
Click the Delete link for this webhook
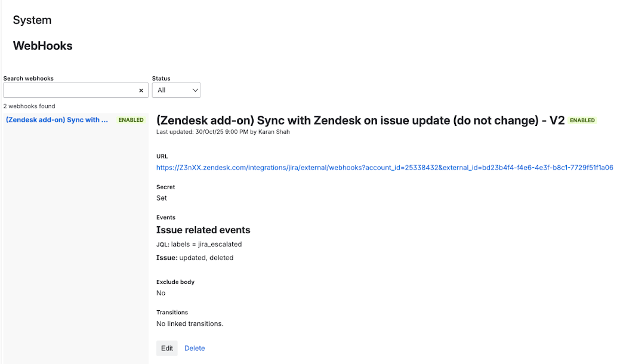tap(195, 348)
